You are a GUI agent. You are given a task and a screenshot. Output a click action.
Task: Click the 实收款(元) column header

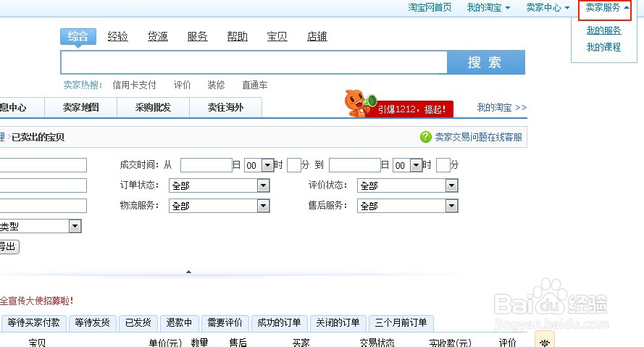point(450,343)
